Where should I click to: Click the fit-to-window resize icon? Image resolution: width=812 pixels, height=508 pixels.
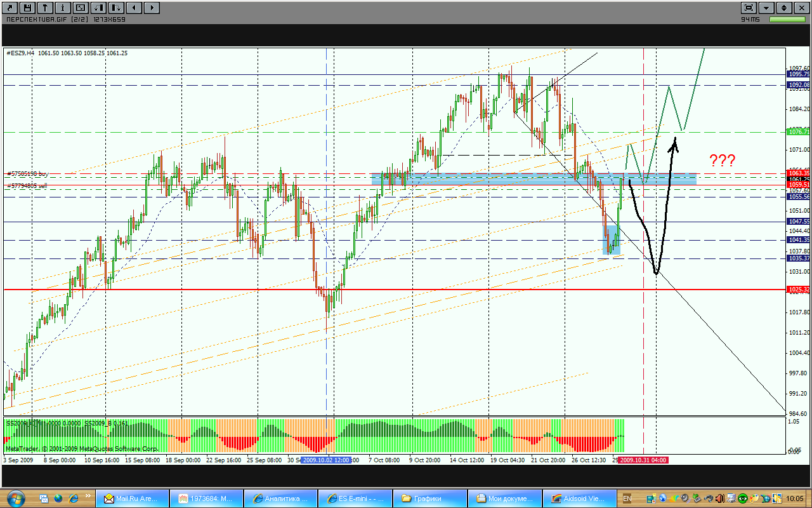pyautogui.click(x=81, y=8)
